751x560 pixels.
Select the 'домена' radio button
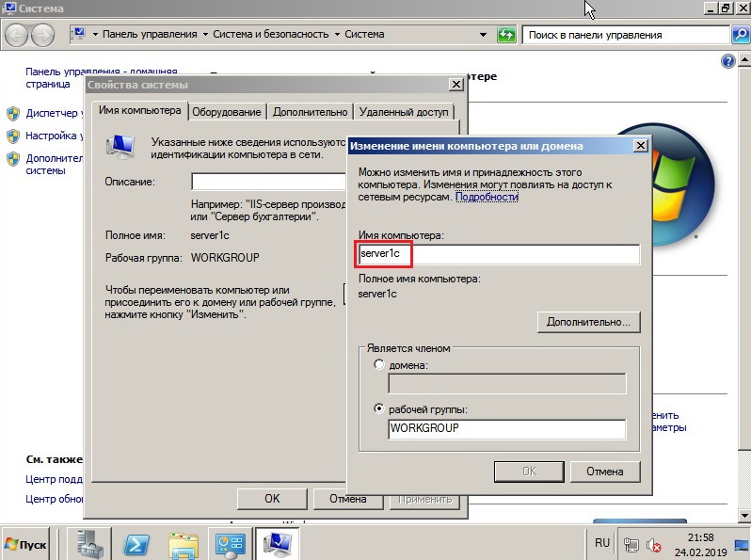379,364
